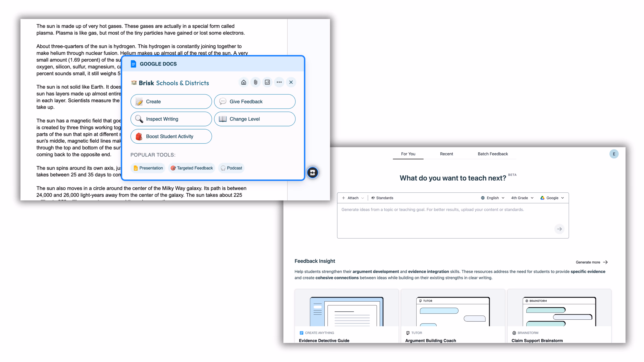Switch to Batch Feedback tab

(493, 154)
